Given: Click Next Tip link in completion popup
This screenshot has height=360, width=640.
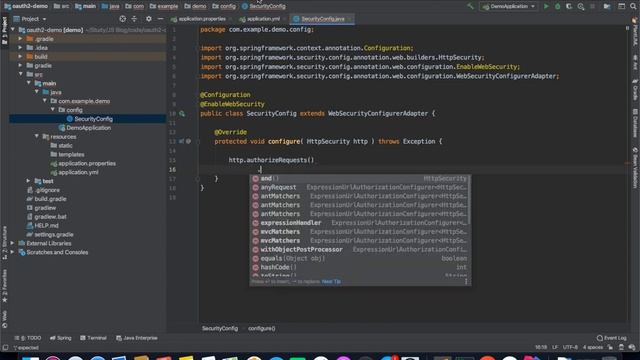Looking at the screenshot, I should [x=331, y=282].
